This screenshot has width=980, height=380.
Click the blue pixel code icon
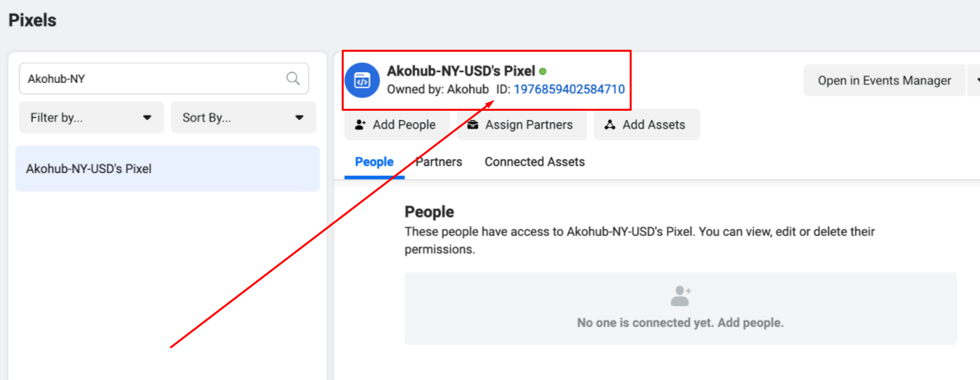click(x=362, y=80)
